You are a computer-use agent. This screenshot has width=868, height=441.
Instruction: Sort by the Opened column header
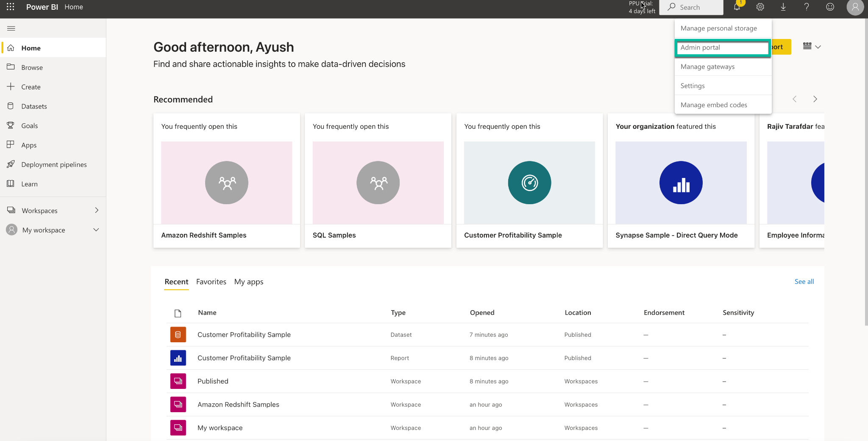[x=482, y=313]
